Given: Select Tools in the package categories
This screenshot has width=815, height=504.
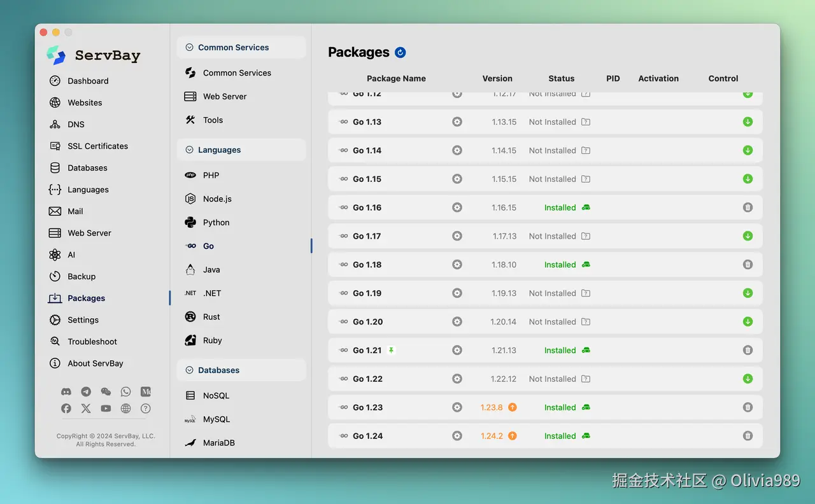Looking at the screenshot, I should coord(213,120).
